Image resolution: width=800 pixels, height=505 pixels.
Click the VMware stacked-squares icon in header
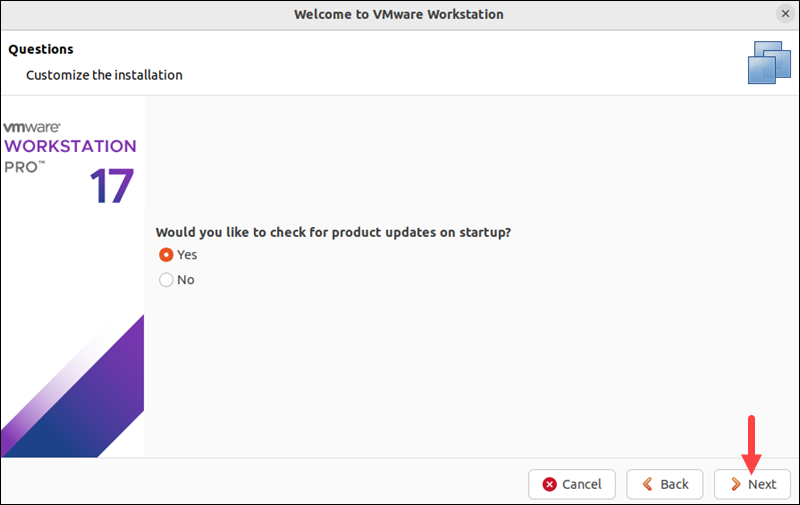769,62
